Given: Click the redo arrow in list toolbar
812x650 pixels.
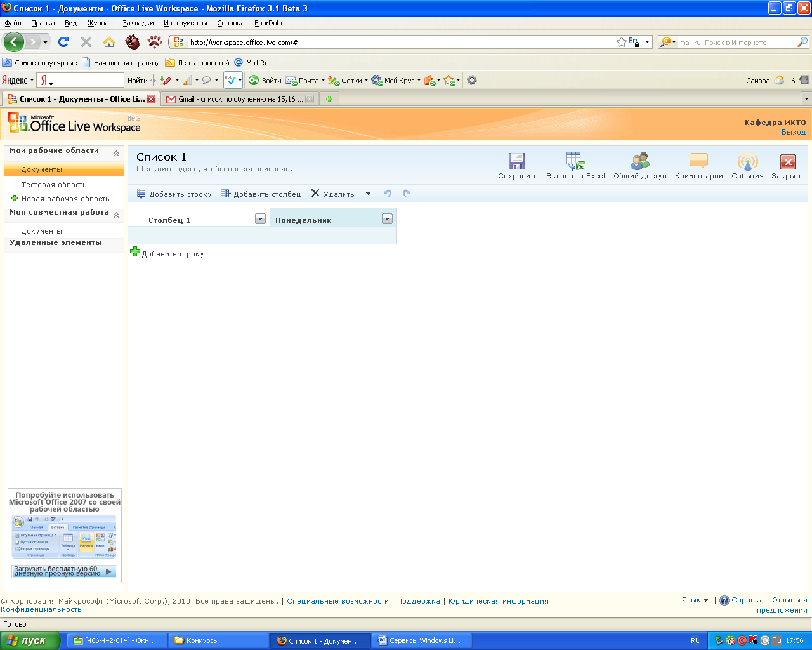Looking at the screenshot, I should point(407,194).
